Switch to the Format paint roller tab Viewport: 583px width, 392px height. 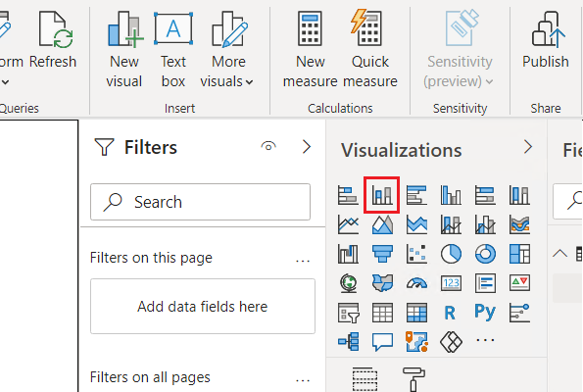(x=413, y=379)
